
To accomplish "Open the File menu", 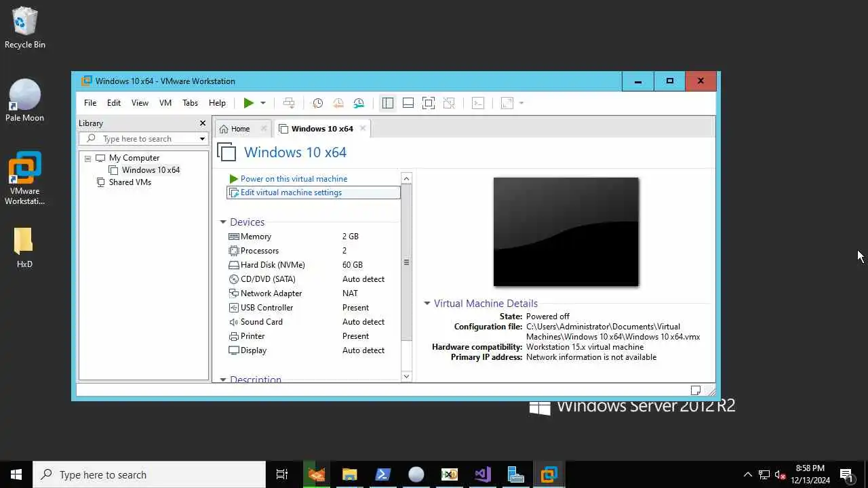I will [x=90, y=103].
